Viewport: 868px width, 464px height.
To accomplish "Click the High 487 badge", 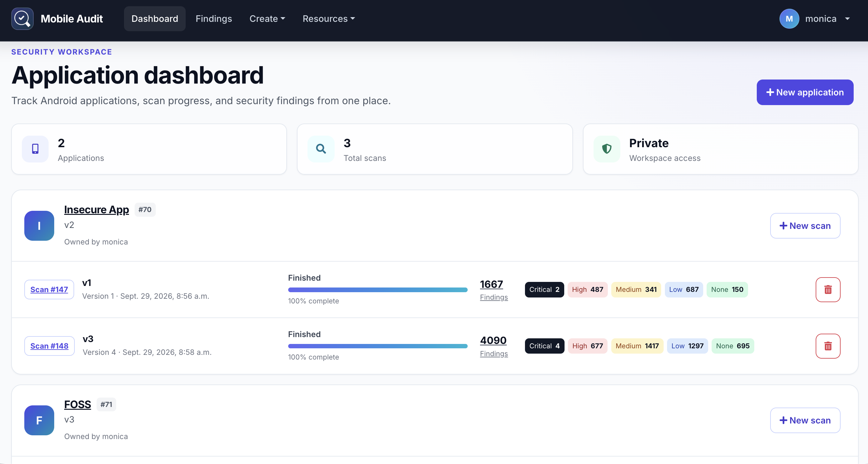I will (x=587, y=290).
